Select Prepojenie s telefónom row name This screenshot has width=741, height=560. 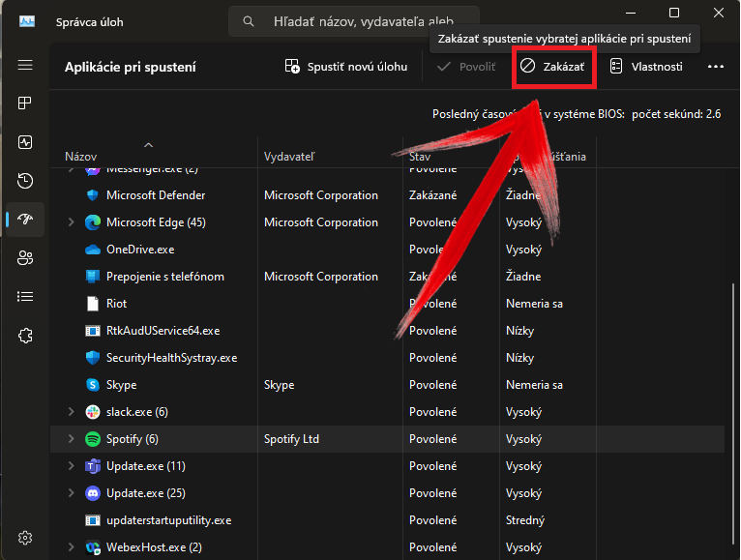click(164, 277)
